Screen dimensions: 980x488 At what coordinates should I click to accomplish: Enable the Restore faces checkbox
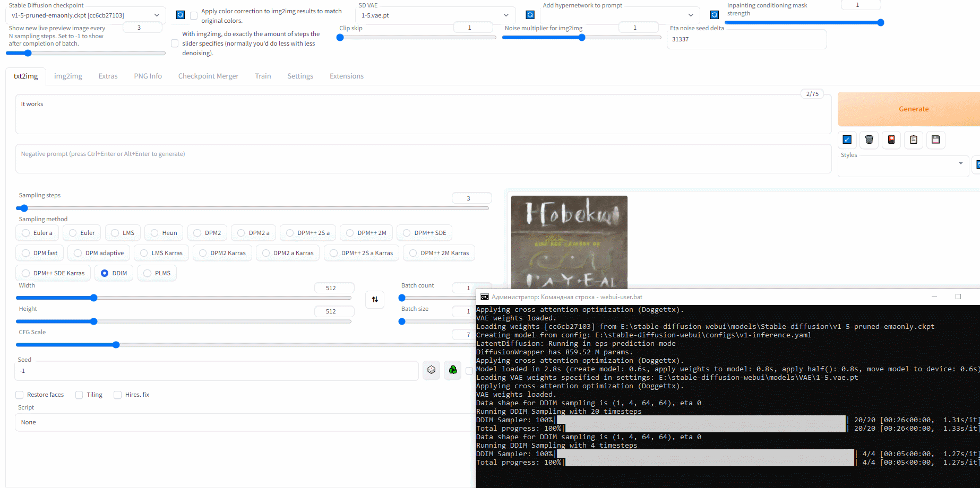[x=20, y=395]
